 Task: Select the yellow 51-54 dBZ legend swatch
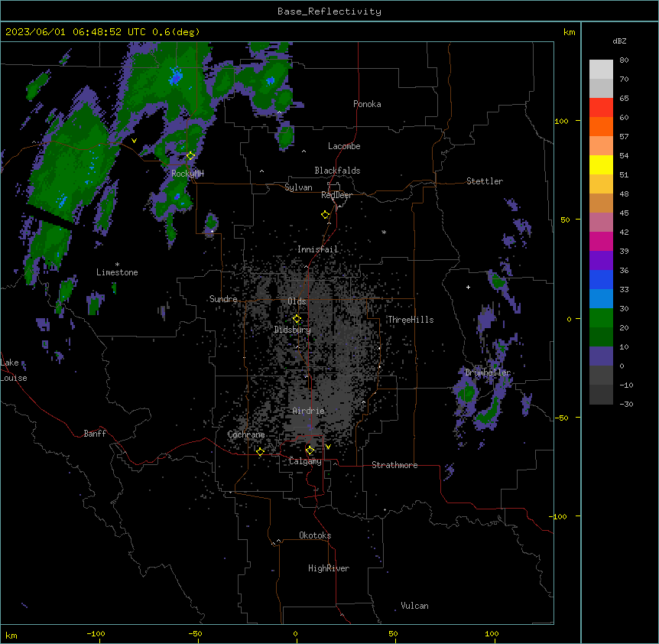(x=601, y=164)
